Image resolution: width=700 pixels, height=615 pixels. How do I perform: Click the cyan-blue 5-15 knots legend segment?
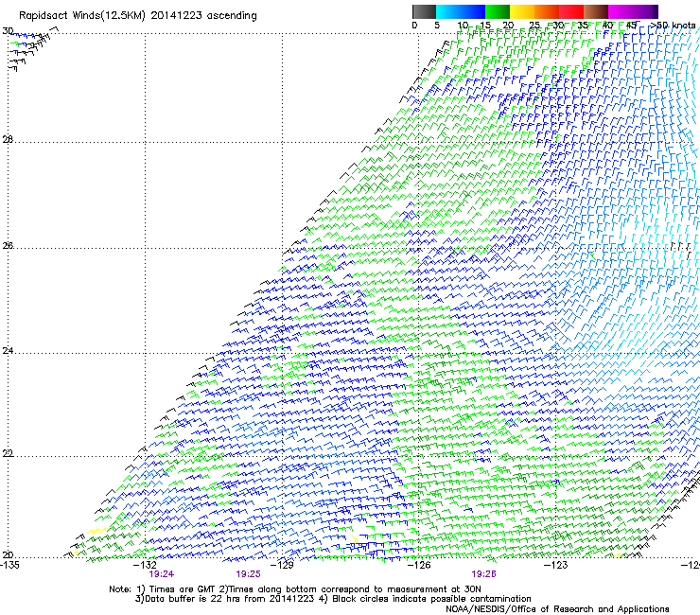[x=461, y=11]
